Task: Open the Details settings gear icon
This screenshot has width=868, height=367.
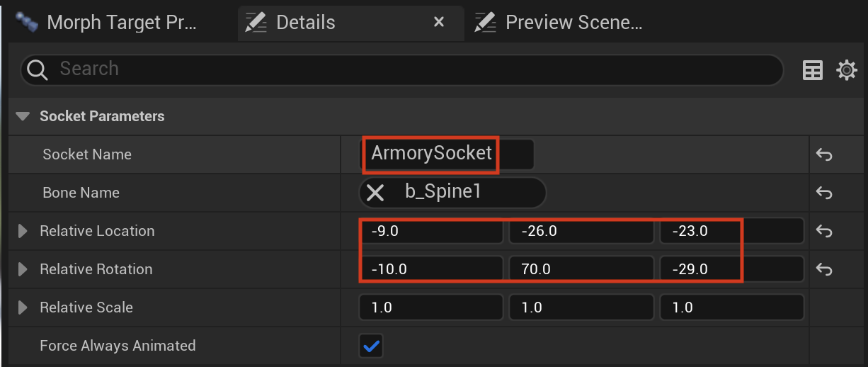Action: point(847,70)
